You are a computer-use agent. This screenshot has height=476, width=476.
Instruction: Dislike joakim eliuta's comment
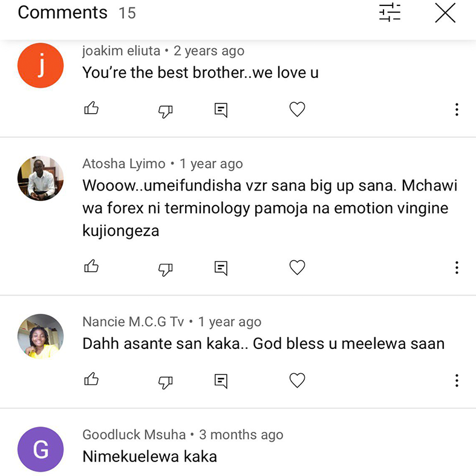[x=165, y=110]
